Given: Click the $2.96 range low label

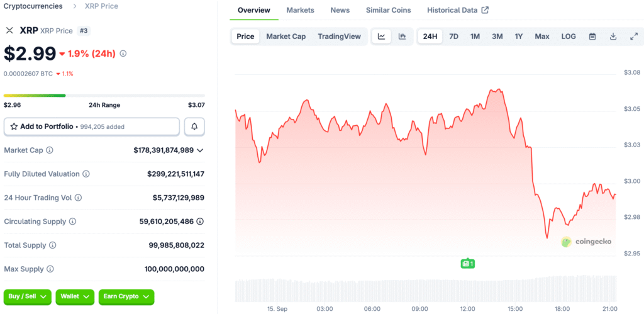Looking at the screenshot, I should 12,105.
